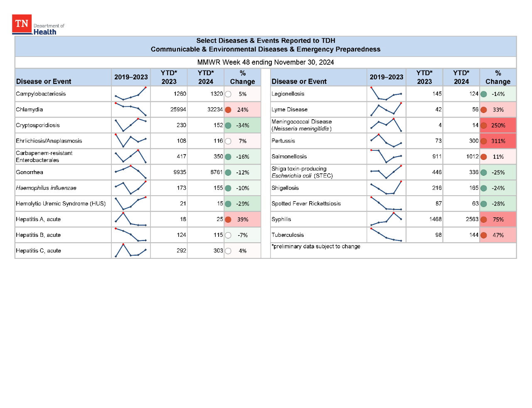Screen dimensions: 532x408
Task: Select the green decrease indicator for Cryptosporidiosis
Action: pos(228,125)
